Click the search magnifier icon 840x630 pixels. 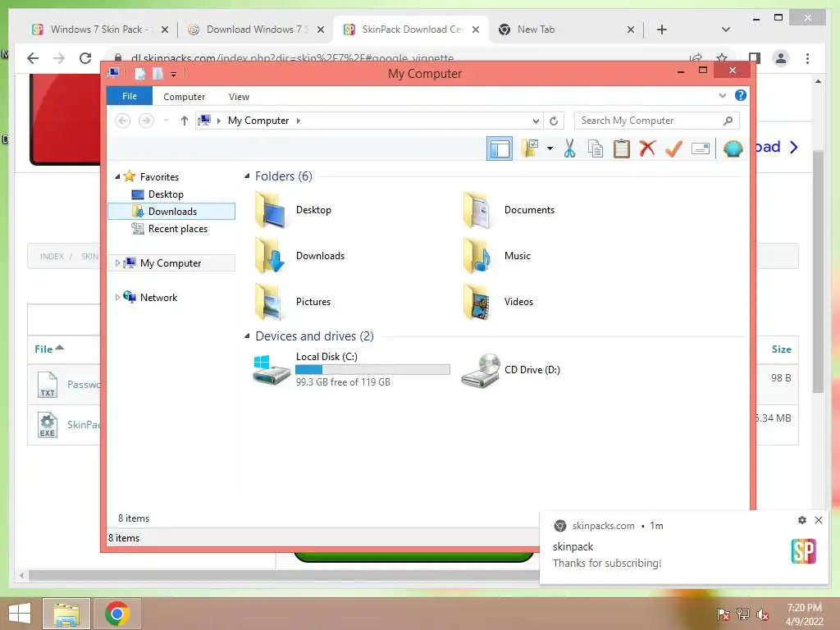pos(728,121)
